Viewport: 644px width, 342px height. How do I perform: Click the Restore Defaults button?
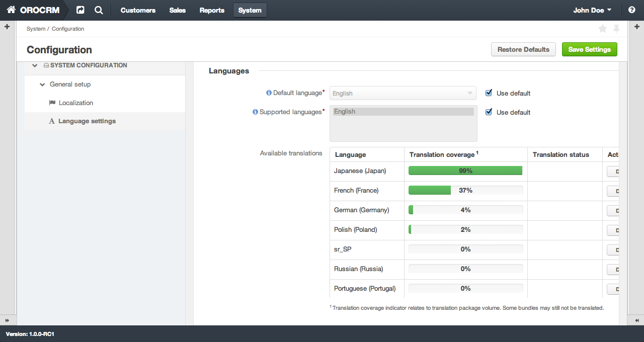click(523, 49)
